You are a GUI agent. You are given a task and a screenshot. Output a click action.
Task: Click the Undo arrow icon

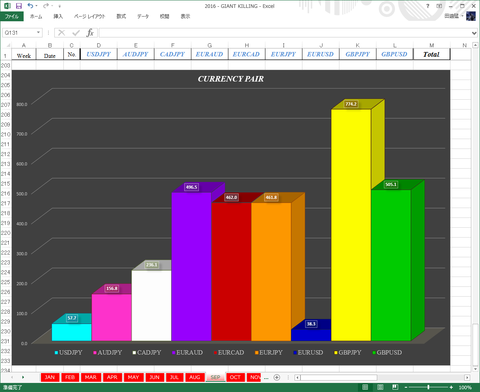30,6
